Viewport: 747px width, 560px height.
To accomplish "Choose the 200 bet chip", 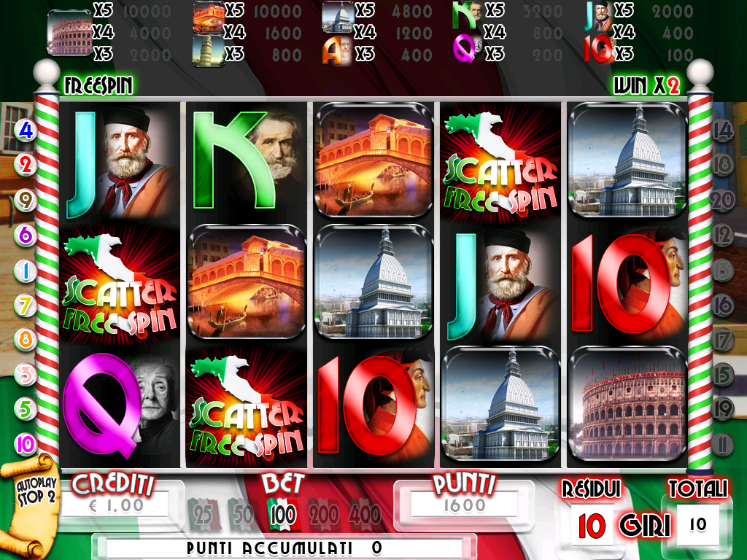I will pyautogui.click(x=323, y=514).
